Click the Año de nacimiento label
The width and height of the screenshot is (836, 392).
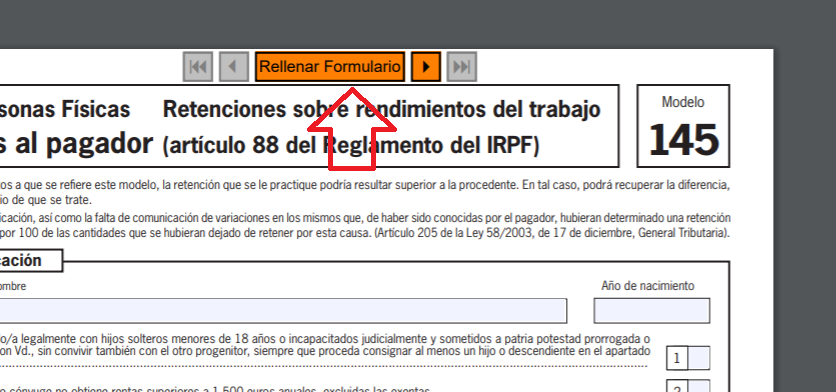648,286
